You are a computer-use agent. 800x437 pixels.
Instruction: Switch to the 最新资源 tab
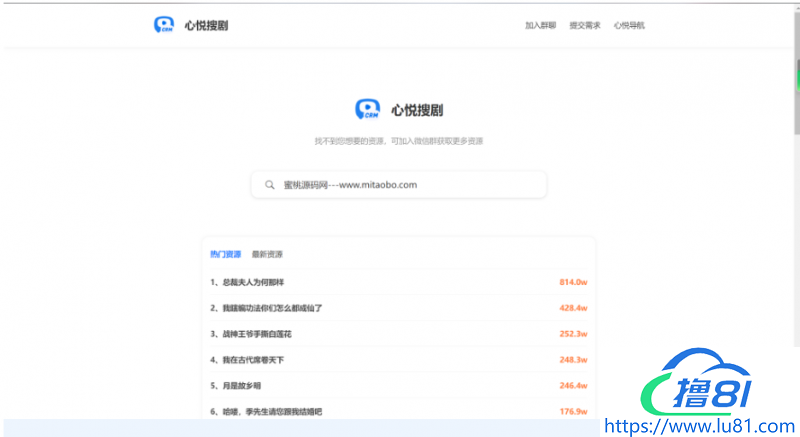pyautogui.click(x=267, y=254)
